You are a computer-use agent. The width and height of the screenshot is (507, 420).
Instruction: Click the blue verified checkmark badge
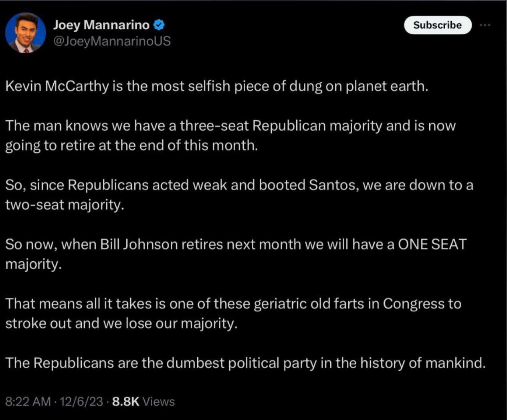160,25
